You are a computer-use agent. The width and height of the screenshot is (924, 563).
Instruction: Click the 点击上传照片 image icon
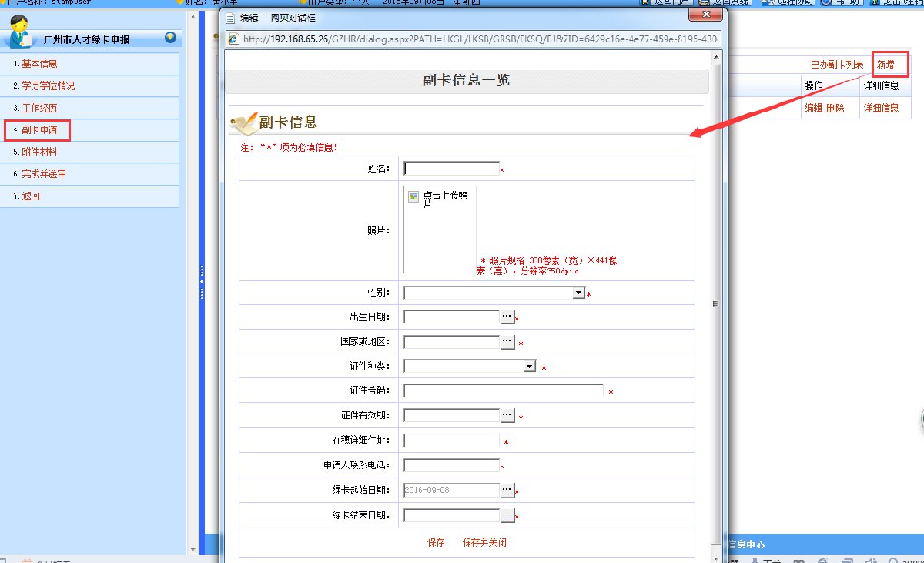pos(413,197)
